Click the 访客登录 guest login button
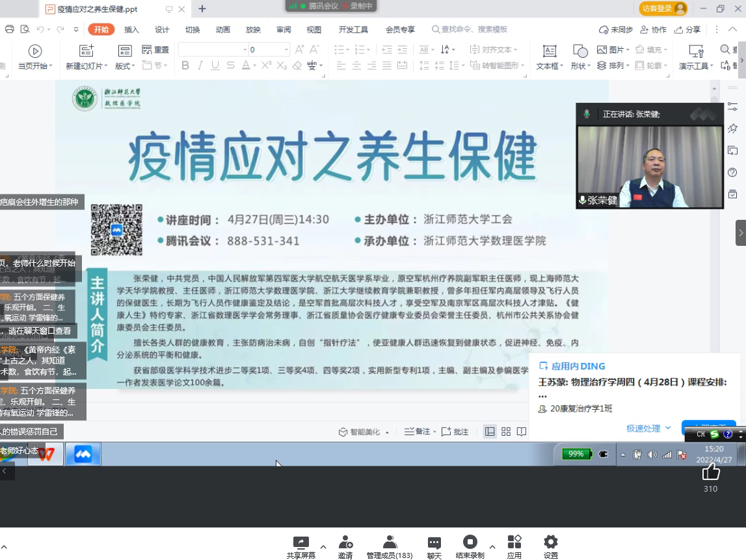 point(663,8)
